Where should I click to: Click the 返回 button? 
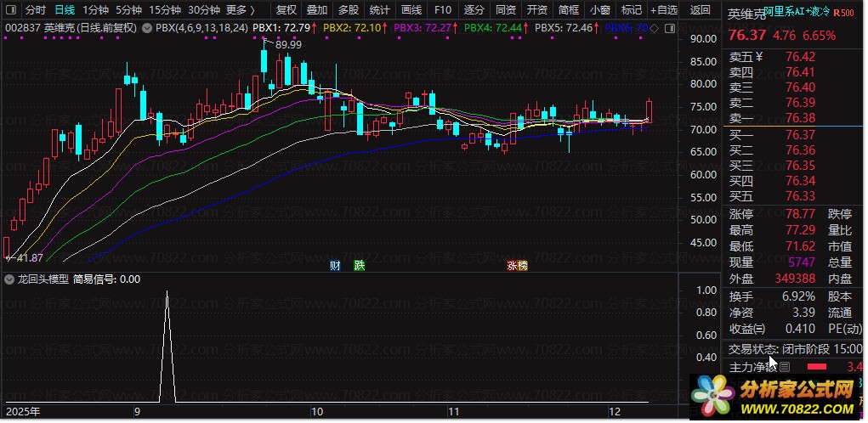[700, 10]
